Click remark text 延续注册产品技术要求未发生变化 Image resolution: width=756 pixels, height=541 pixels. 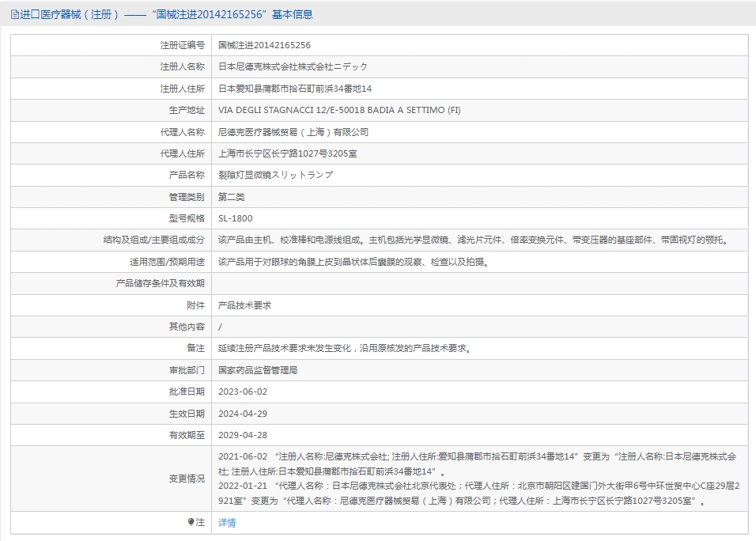point(346,348)
